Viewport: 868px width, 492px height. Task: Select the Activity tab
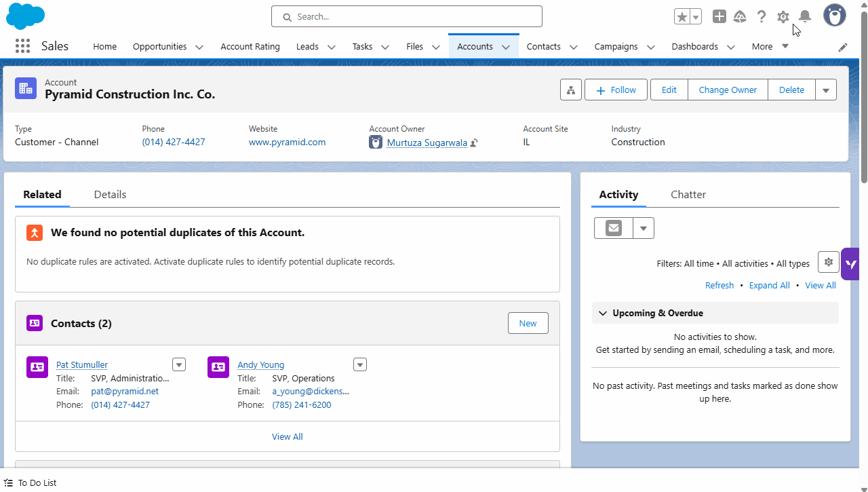(618, 195)
